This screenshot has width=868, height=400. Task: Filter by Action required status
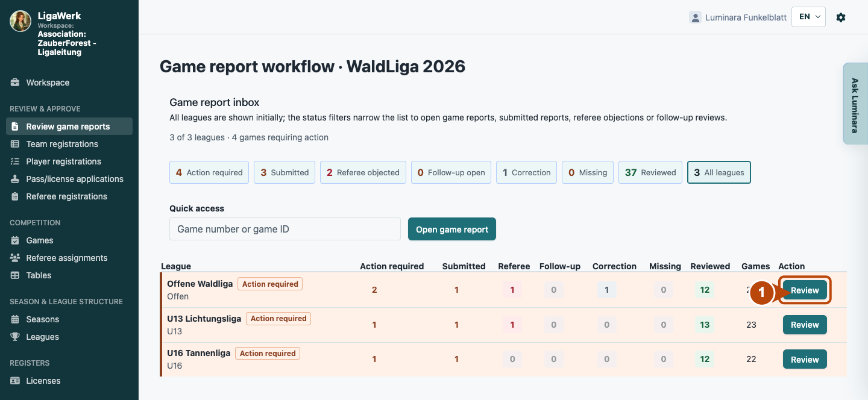(209, 172)
